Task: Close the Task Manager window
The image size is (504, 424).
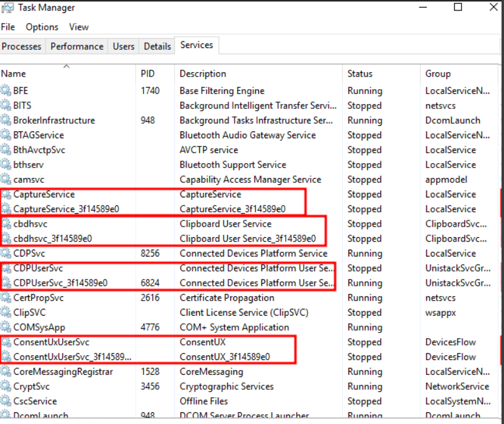Action: (x=493, y=7)
